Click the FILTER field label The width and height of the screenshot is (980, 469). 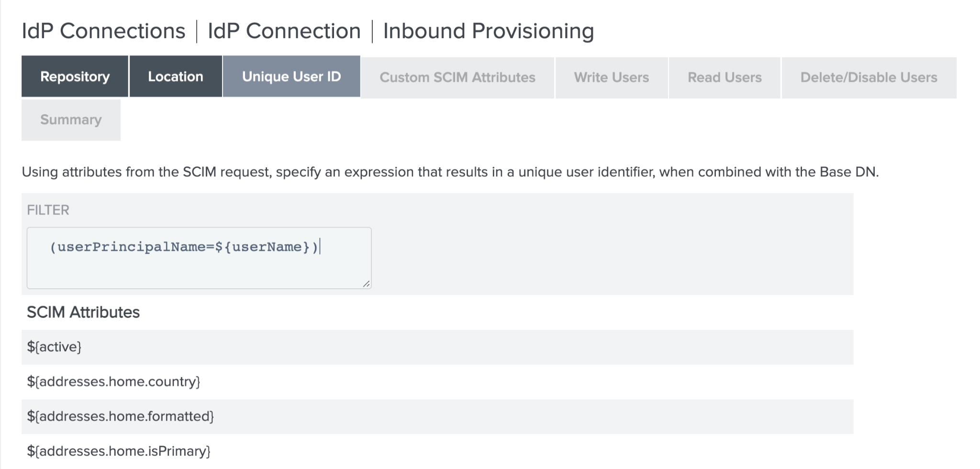[x=48, y=210]
